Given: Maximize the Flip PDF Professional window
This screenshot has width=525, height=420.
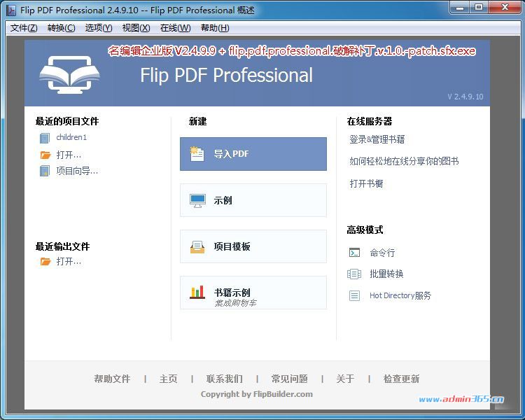Looking at the screenshot, I should pyautogui.click(x=479, y=8).
